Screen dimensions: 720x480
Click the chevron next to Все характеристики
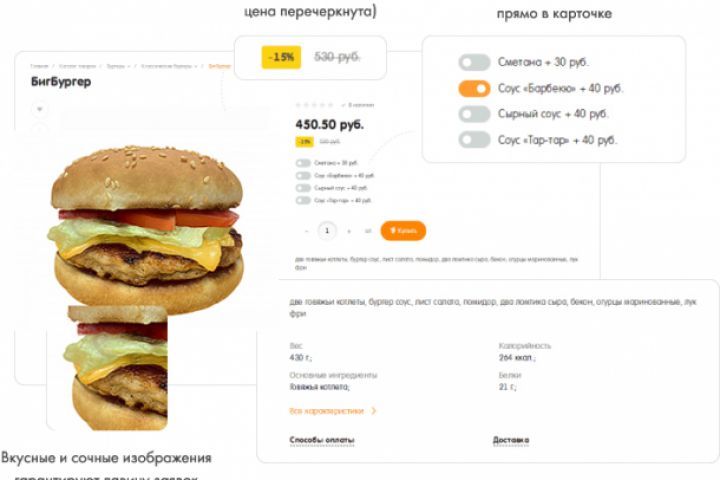point(373,411)
